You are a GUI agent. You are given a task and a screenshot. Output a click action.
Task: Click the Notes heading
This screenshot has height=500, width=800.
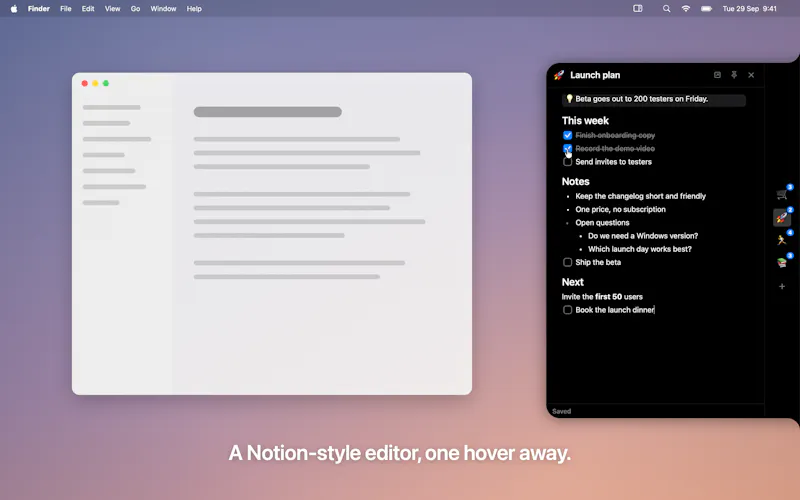click(x=576, y=182)
